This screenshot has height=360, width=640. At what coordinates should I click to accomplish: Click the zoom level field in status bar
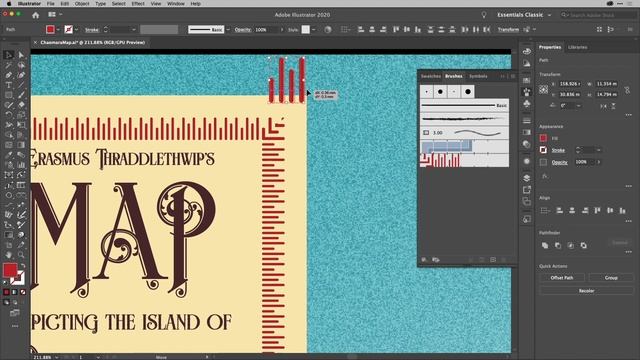(42, 357)
